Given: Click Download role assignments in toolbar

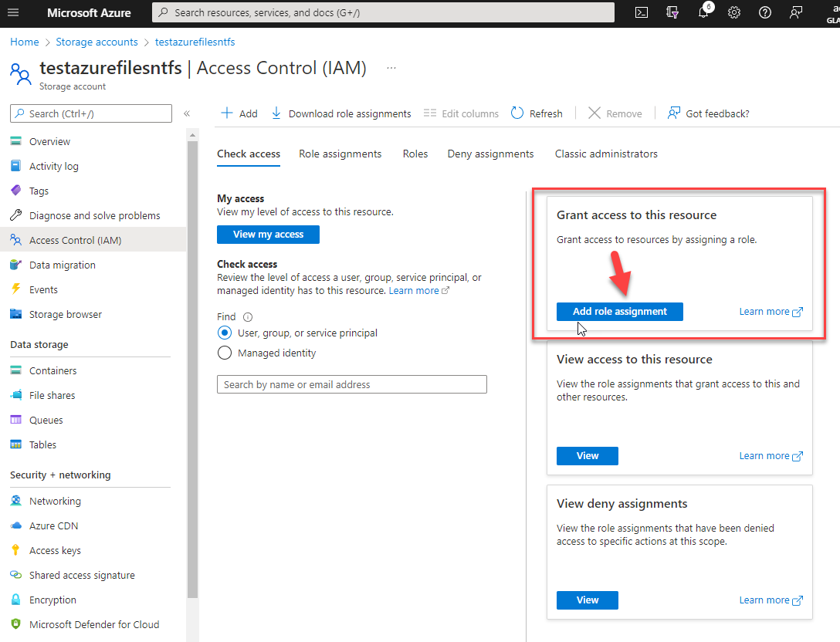Looking at the screenshot, I should tap(341, 113).
